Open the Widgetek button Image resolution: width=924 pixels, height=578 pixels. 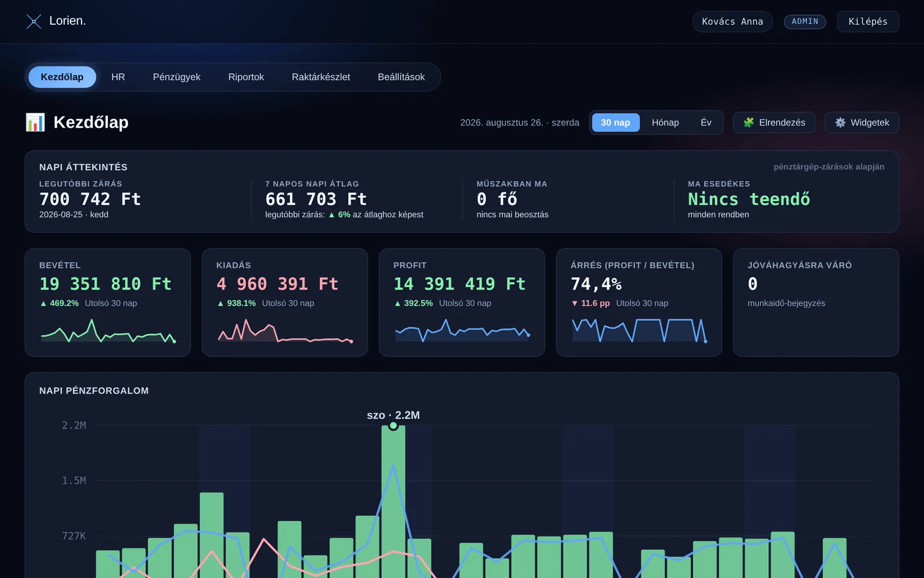click(862, 123)
